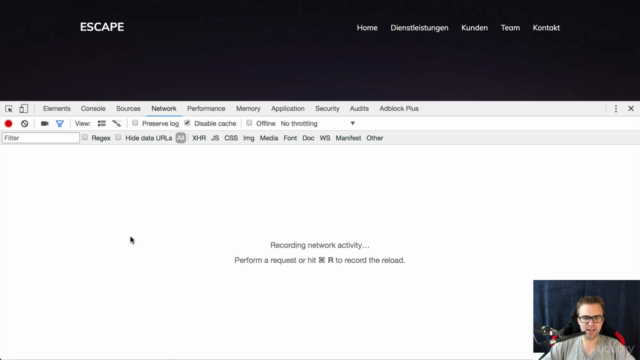Filter requests by Other
This screenshot has width=640, height=360.
375,138
